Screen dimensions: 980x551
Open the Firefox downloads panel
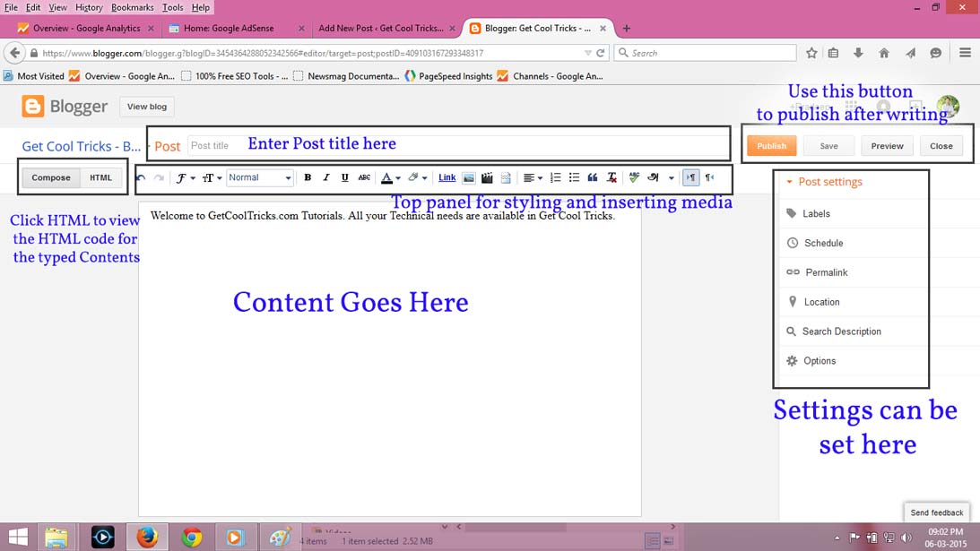(x=858, y=53)
